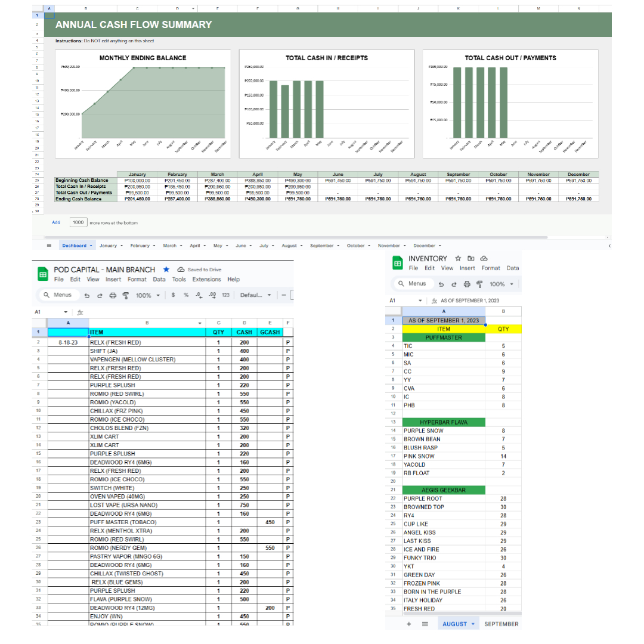Select the PUFFMASTER green header cell

[444, 338]
